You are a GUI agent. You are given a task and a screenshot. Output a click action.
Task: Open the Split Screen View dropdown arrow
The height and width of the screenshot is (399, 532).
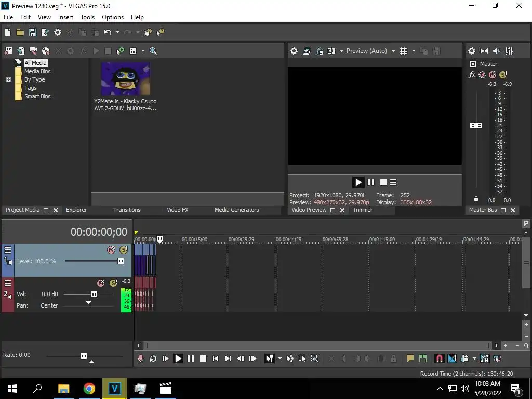tap(341, 51)
